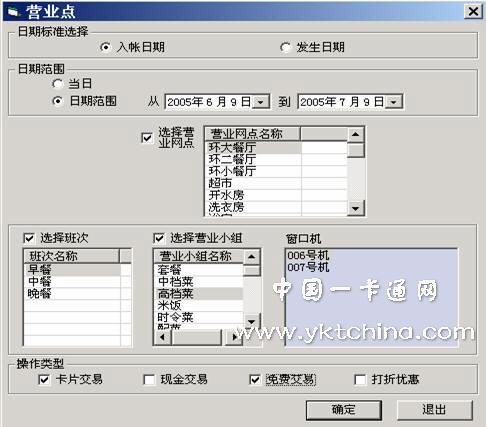Select 超市 in the 营业网点 list
The image size is (486, 427).
coord(254,183)
